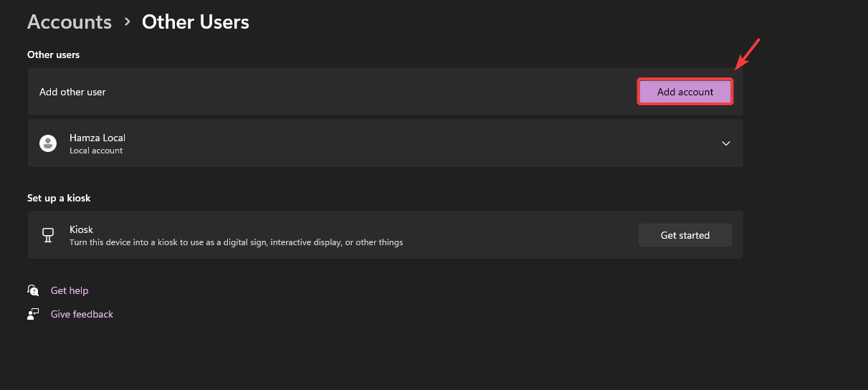Open the Give feedback link
Screen dimensions: 868x390
[82, 314]
